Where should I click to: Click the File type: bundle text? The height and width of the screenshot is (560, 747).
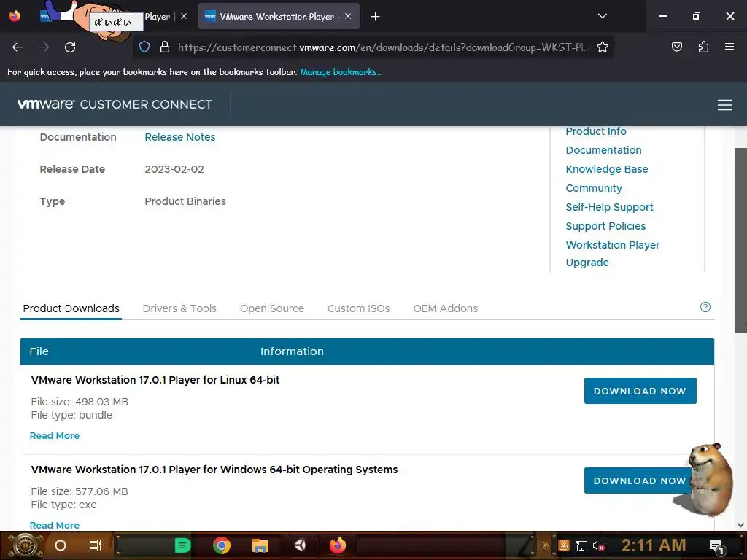pos(71,415)
